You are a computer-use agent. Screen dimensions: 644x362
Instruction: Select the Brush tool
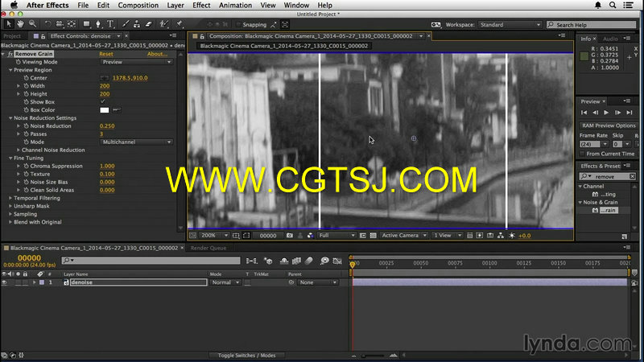[126, 24]
